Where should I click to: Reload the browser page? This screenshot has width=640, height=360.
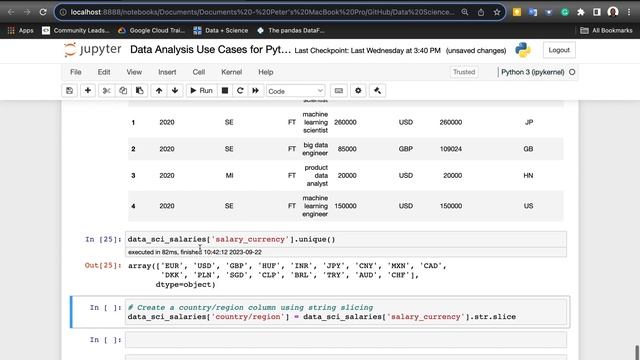(43, 12)
